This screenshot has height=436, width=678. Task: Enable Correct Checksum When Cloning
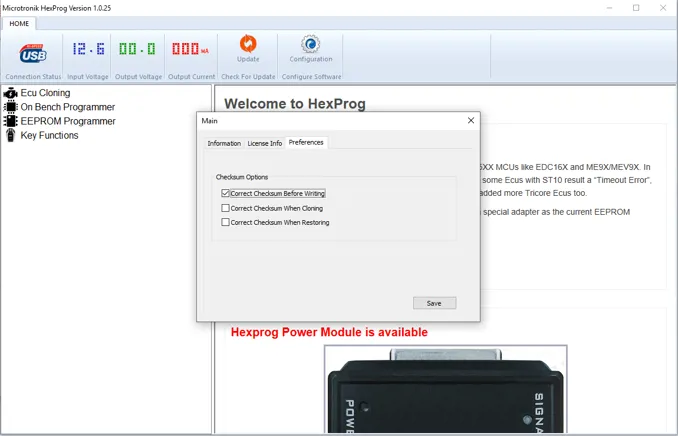(225, 208)
